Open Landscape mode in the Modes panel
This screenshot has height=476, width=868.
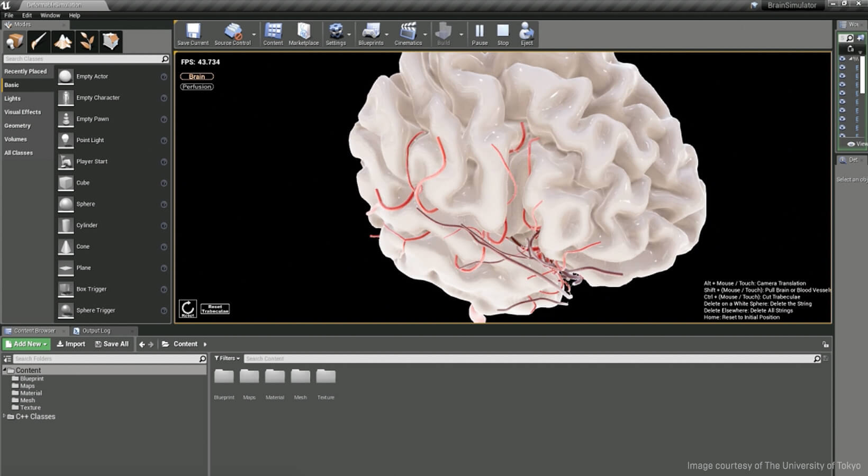tap(62, 41)
